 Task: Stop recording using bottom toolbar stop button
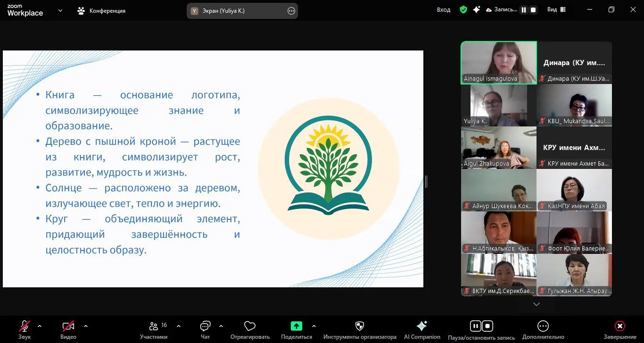pos(487,326)
